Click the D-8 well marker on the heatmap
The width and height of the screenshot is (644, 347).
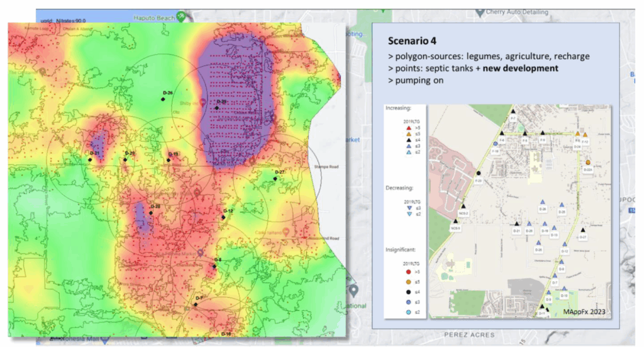[x=214, y=266]
